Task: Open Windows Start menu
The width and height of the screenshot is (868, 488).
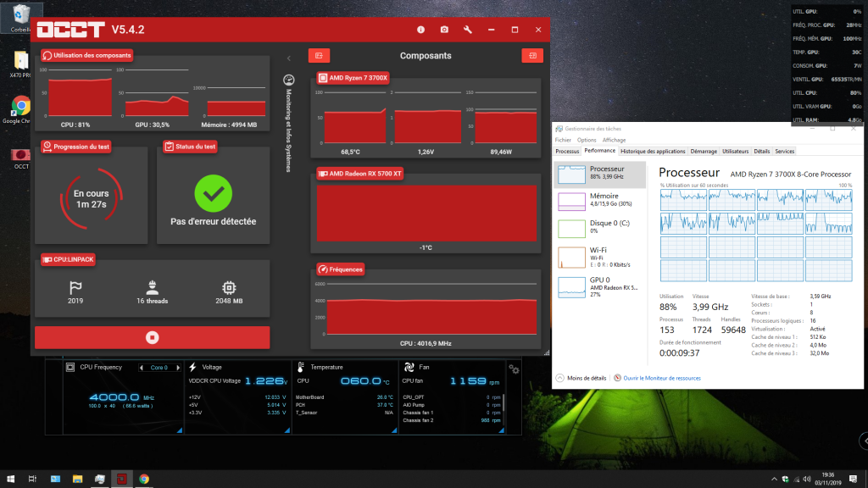Action: click(x=10, y=479)
